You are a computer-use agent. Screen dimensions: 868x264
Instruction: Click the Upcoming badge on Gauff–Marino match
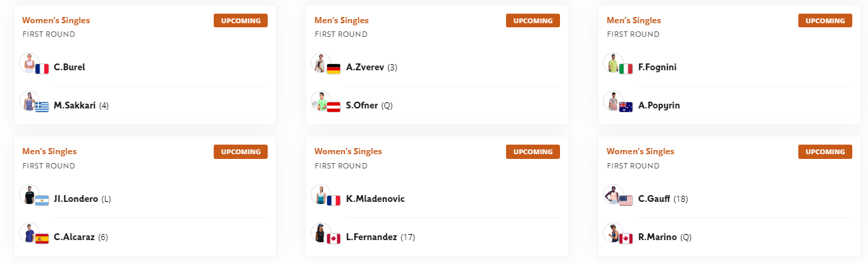(x=825, y=151)
